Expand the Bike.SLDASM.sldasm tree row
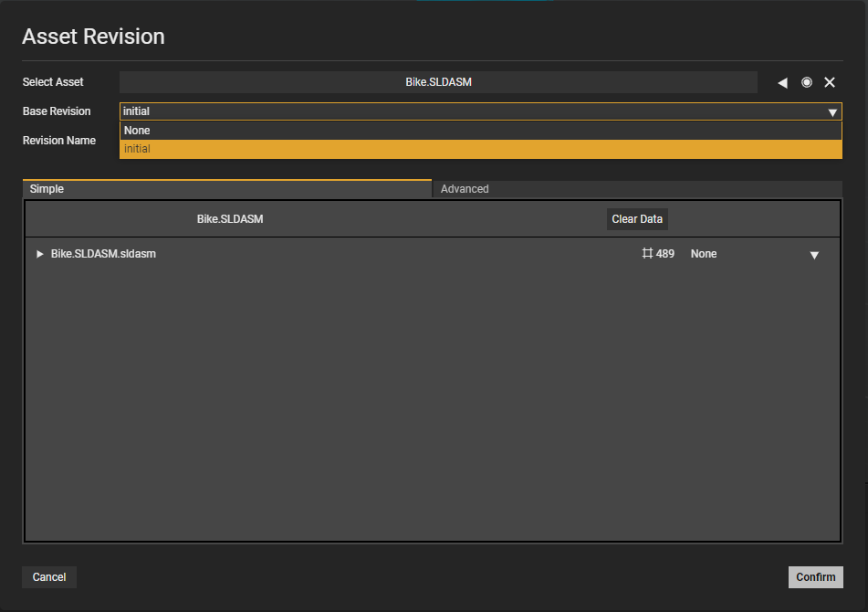This screenshot has width=868, height=612. [39, 254]
